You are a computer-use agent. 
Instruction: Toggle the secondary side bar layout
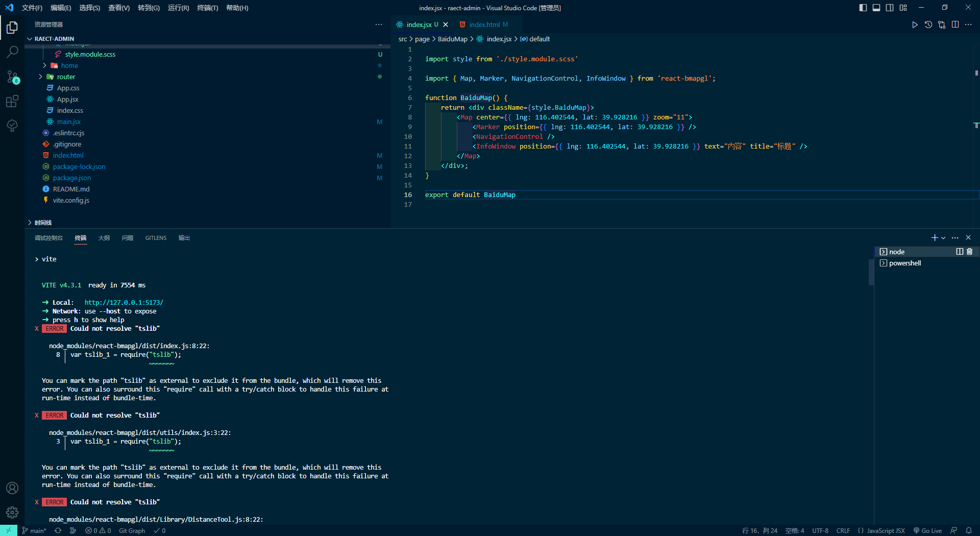(890, 8)
